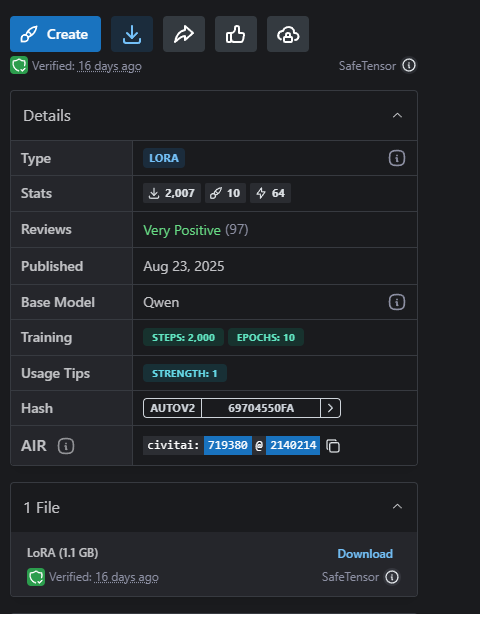482x618 pixels.
Task: Copy the AIR identifier with copy icon
Action: [333, 446]
